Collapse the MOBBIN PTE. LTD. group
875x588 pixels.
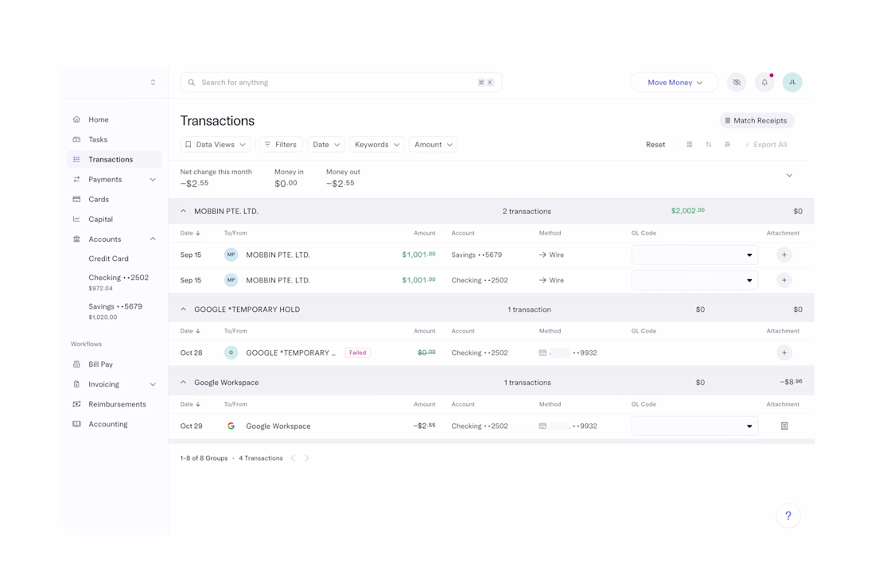click(184, 212)
